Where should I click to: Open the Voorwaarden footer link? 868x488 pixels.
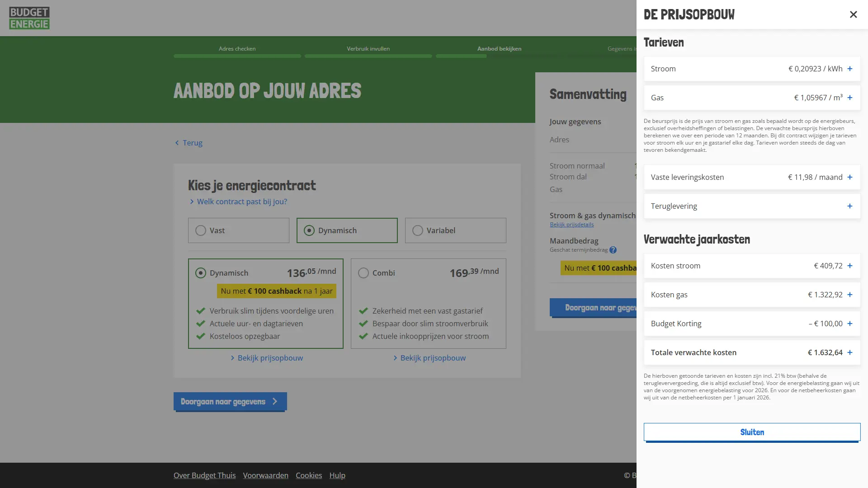pyautogui.click(x=266, y=475)
